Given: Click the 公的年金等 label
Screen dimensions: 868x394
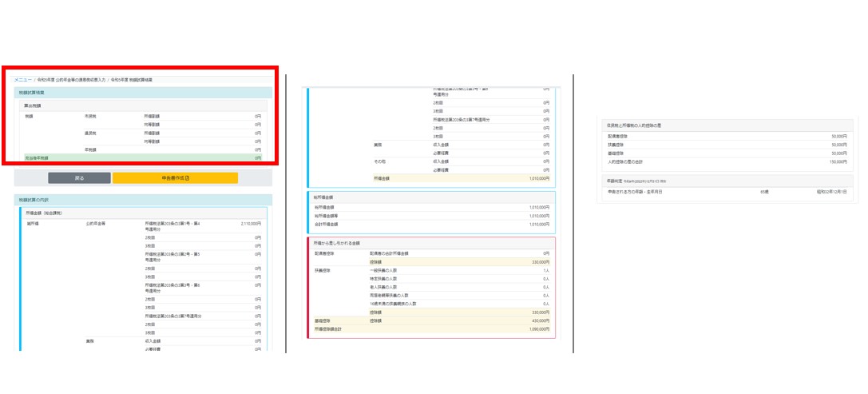Looking at the screenshot, I should [95, 223].
